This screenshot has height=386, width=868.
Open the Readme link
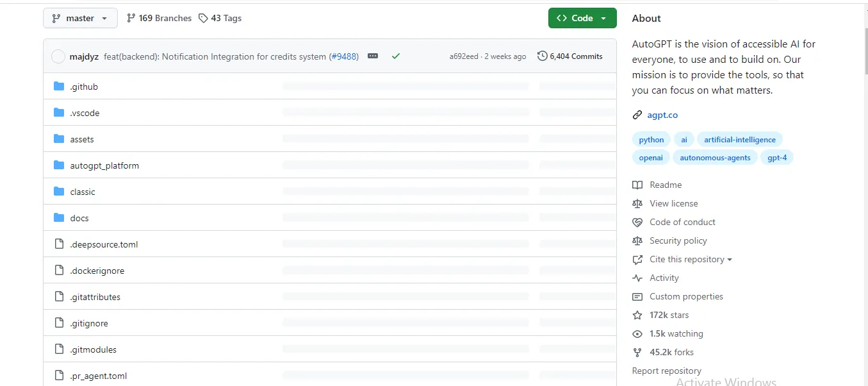coord(666,185)
